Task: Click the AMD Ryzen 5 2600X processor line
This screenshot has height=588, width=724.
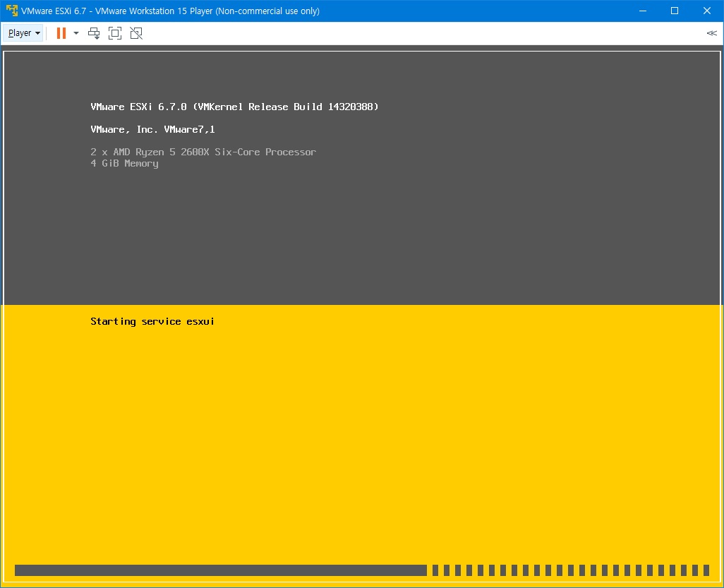Action: click(x=203, y=152)
